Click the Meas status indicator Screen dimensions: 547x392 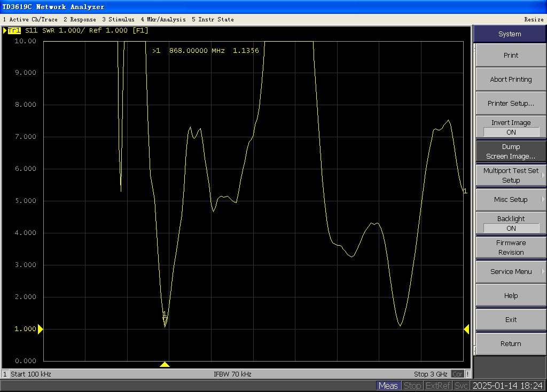pyautogui.click(x=388, y=385)
